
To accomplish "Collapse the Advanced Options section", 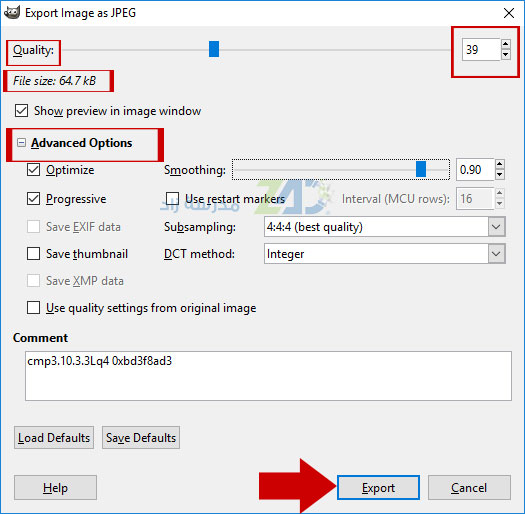I will [x=21, y=143].
